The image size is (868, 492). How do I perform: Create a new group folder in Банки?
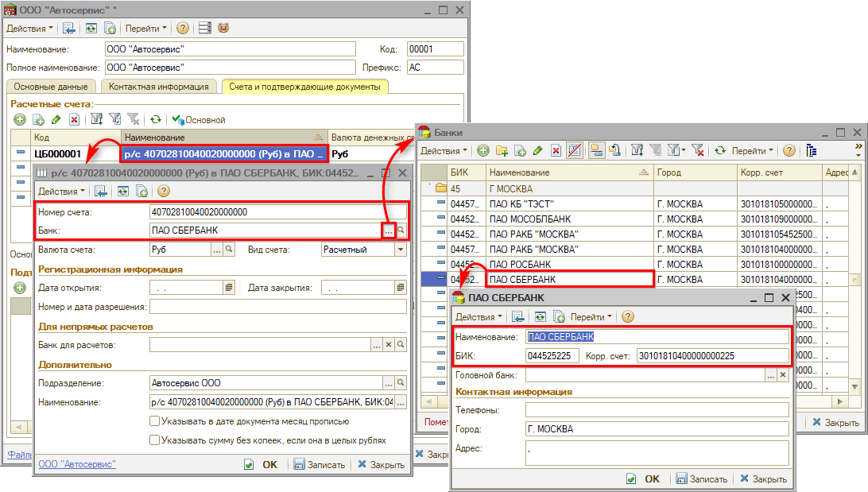tap(502, 150)
